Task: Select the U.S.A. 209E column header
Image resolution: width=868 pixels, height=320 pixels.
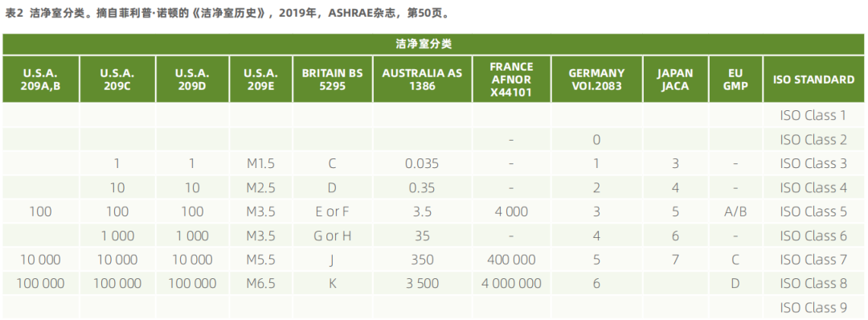Action: click(x=260, y=79)
